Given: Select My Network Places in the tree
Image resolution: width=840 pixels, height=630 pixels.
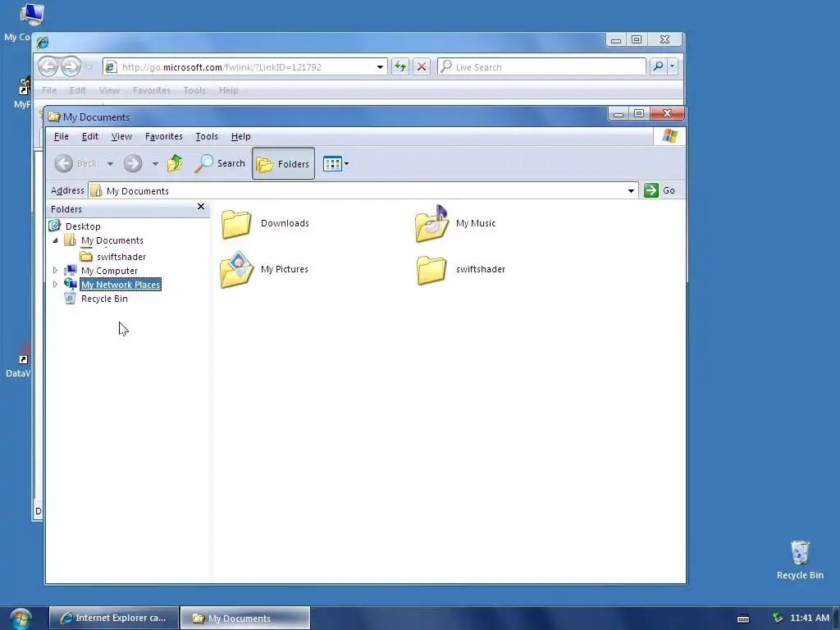Looking at the screenshot, I should point(121,285).
